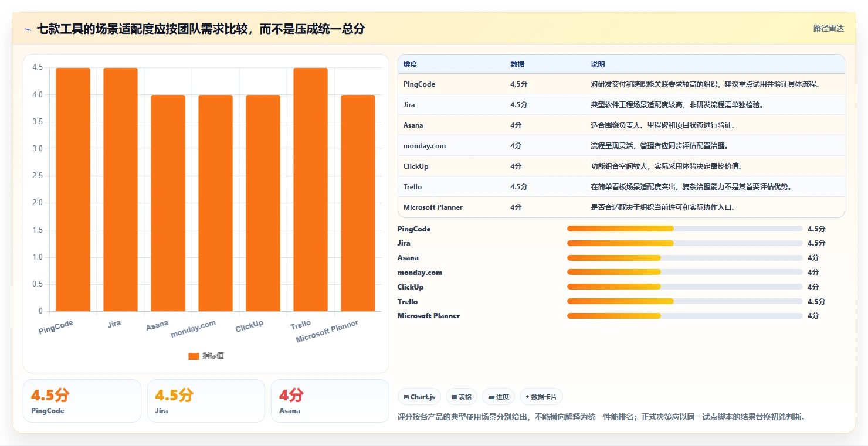Click the monday.com x-axis label in chart
868x446 pixels.
click(x=194, y=329)
